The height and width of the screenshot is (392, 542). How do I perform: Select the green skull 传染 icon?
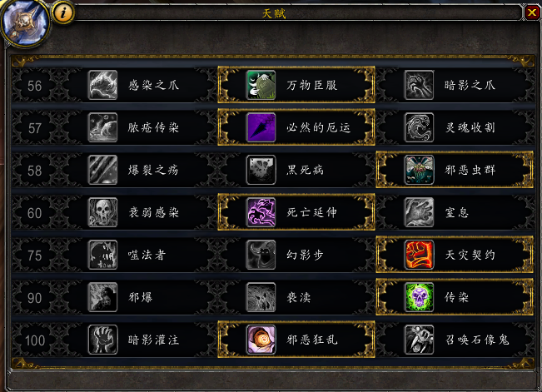[x=419, y=297]
